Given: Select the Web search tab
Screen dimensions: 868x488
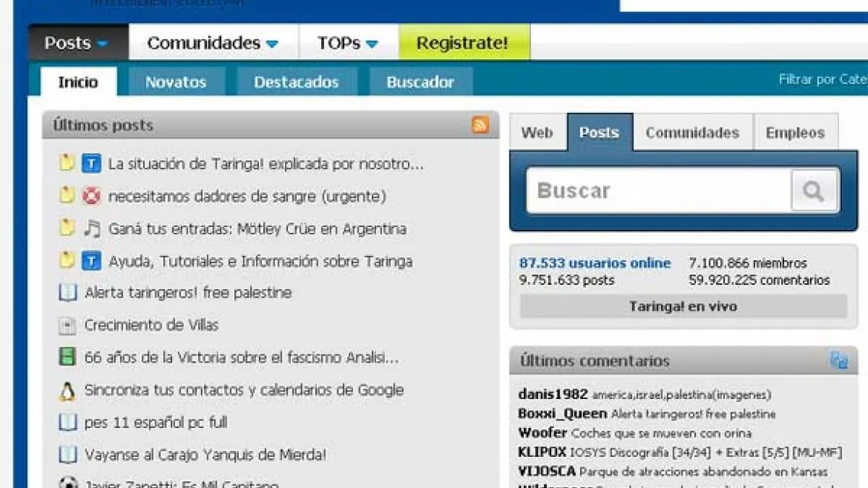Looking at the screenshot, I should (x=538, y=132).
